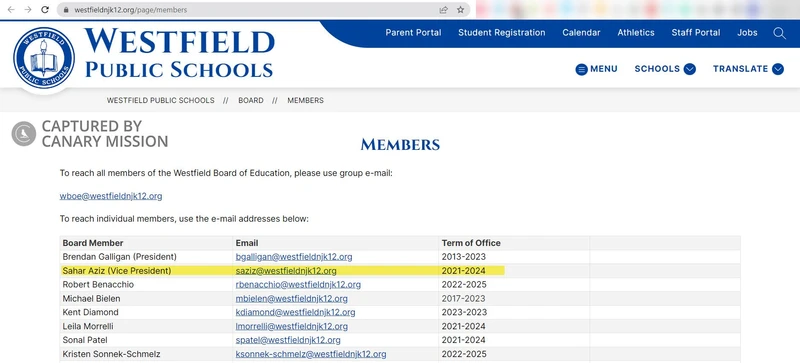Screen dimensions: 800x363
Task: Click the address bar lock icon
Action: tap(66, 10)
